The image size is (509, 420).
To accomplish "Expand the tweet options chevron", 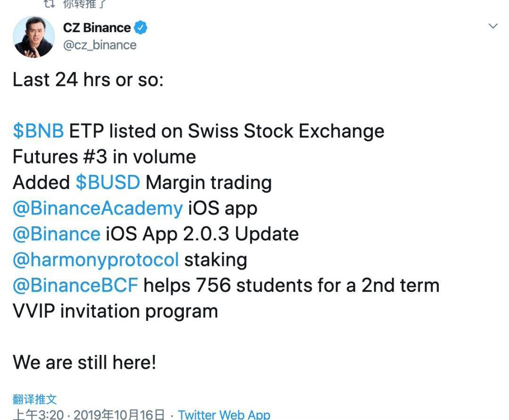I will coord(493,26).
